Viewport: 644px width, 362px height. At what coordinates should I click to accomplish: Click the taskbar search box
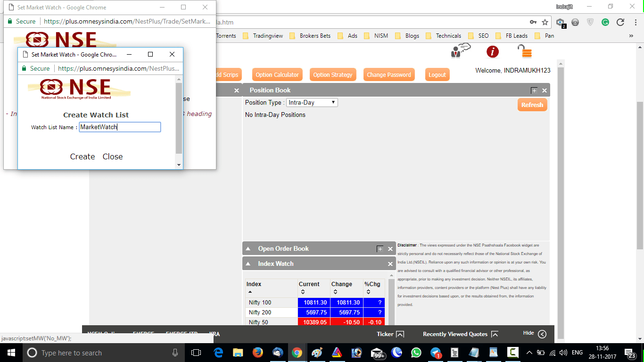(104, 353)
